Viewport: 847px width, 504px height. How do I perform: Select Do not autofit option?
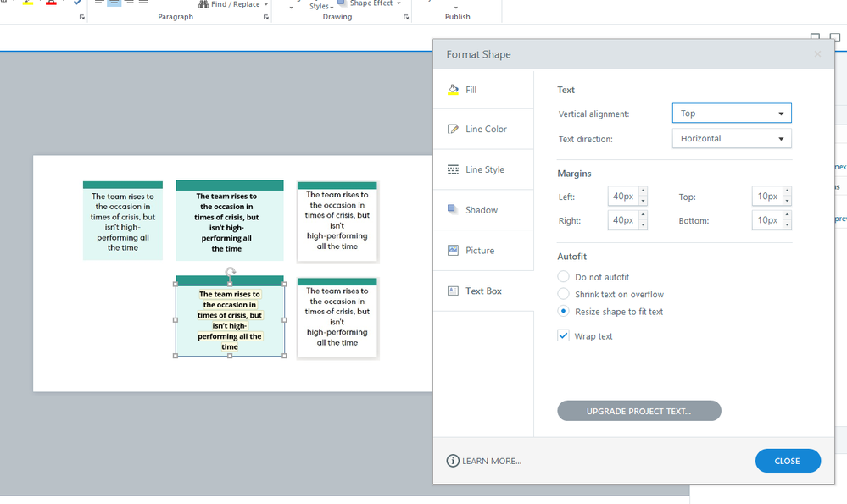point(564,277)
